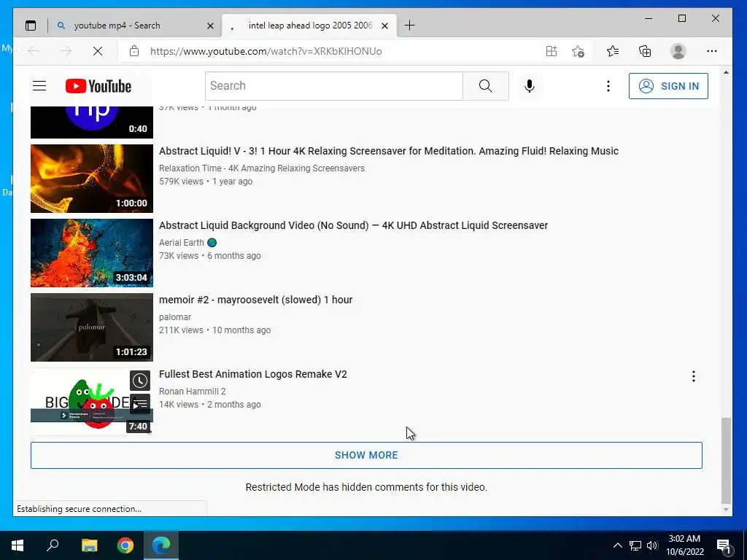Add this page to favorites
The height and width of the screenshot is (560, 747).
[578, 51]
